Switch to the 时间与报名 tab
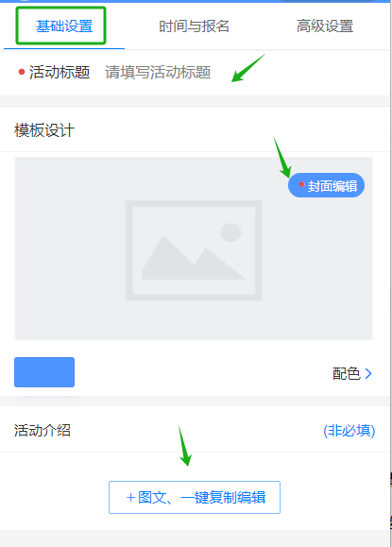 coord(194,26)
